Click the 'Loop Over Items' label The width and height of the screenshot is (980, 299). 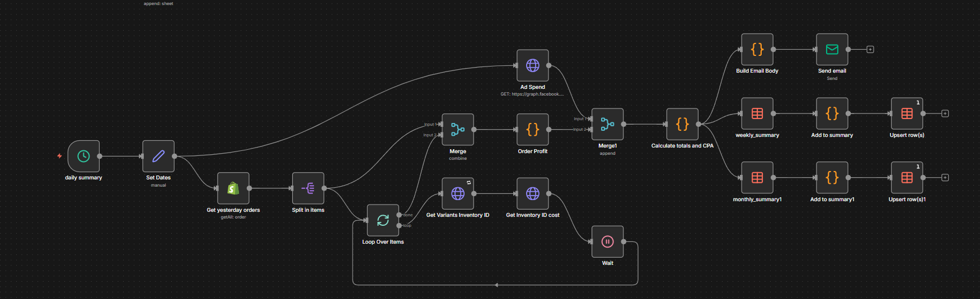point(383,242)
